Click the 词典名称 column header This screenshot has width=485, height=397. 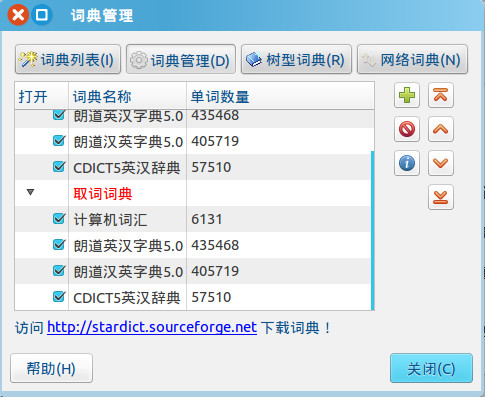click(x=127, y=96)
